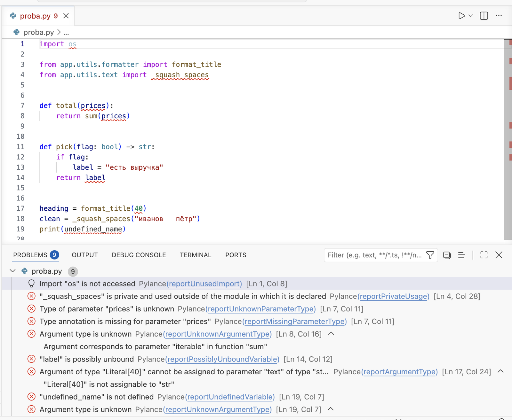Click the error icon beside Type of parameter "prices" is unknown

(31, 309)
